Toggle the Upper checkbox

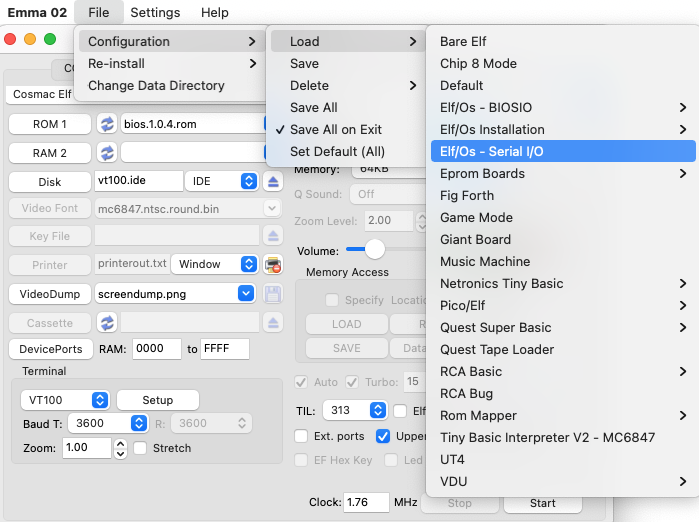pyautogui.click(x=382, y=436)
